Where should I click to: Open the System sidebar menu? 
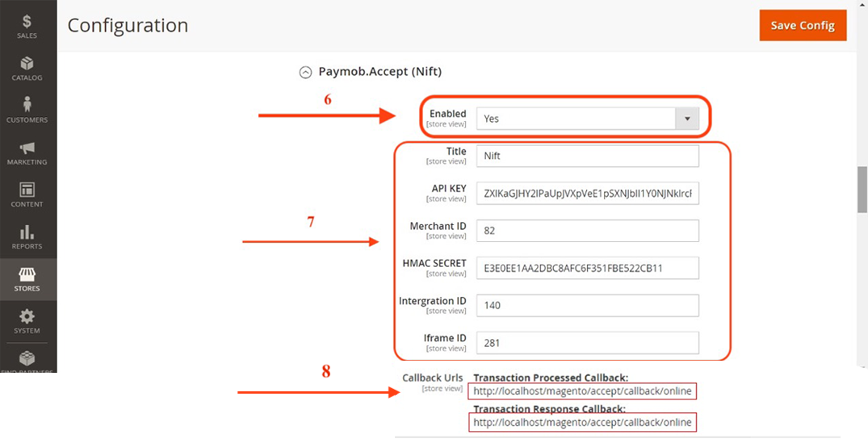point(27,322)
